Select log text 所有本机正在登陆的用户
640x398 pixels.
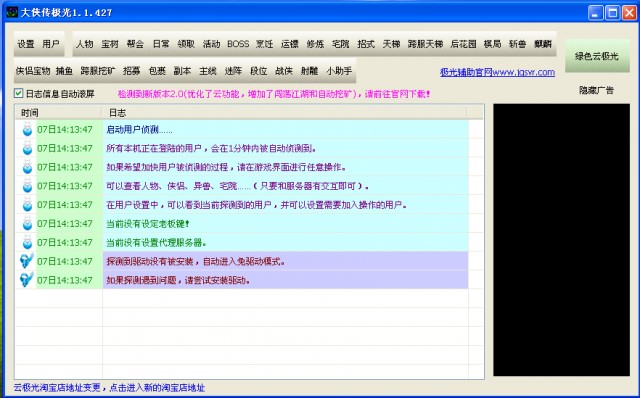(x=154, y=149)
